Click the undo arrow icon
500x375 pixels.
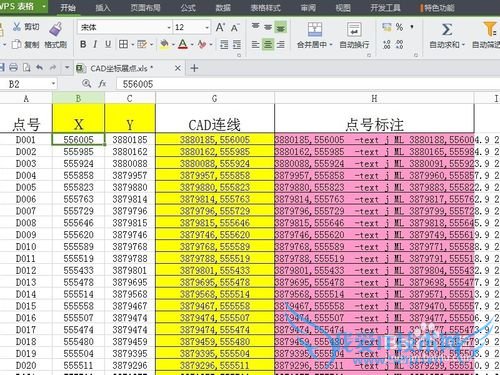tap(39, 68)
